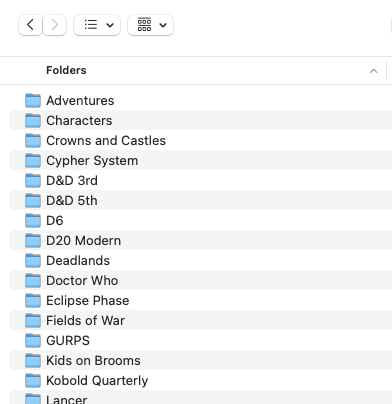Select the D6 folder name
Viewport: 392px width, 404px height.
click(x=55, y=221)
